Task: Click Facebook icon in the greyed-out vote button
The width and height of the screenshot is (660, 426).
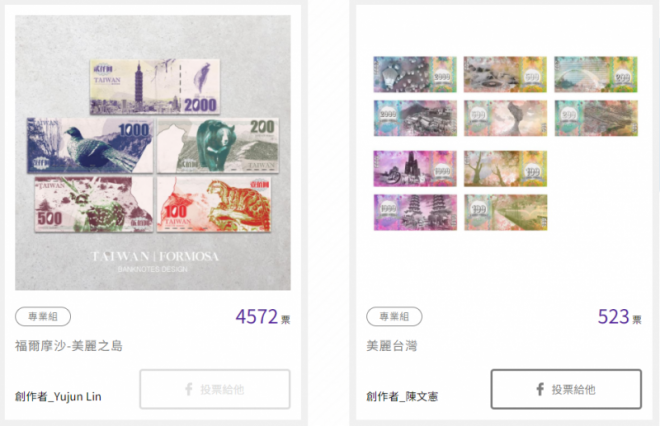Action: 189,389
